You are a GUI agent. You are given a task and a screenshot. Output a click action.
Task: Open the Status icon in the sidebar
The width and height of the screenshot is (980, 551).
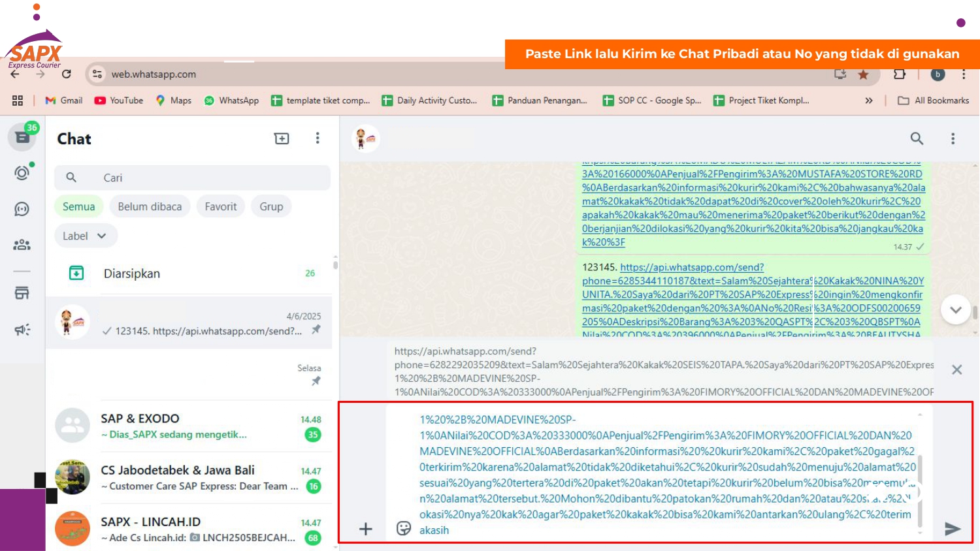click(22, 173)
